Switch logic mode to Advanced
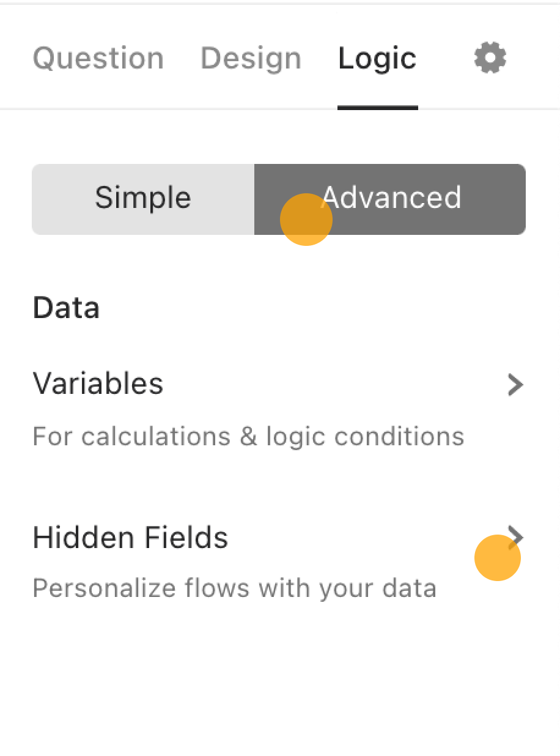 point(390,199)
